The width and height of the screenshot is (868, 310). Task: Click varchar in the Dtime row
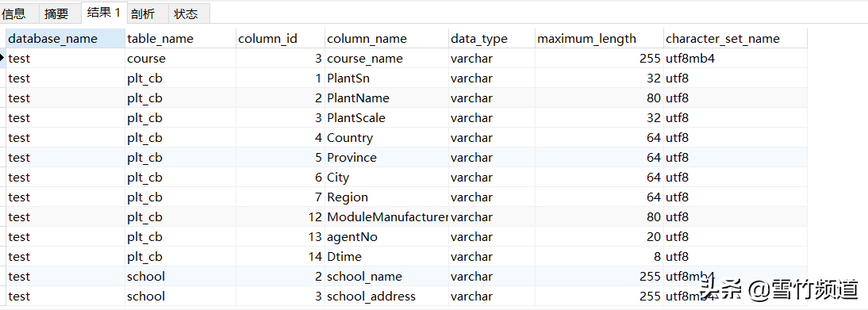tap(492, 257)
